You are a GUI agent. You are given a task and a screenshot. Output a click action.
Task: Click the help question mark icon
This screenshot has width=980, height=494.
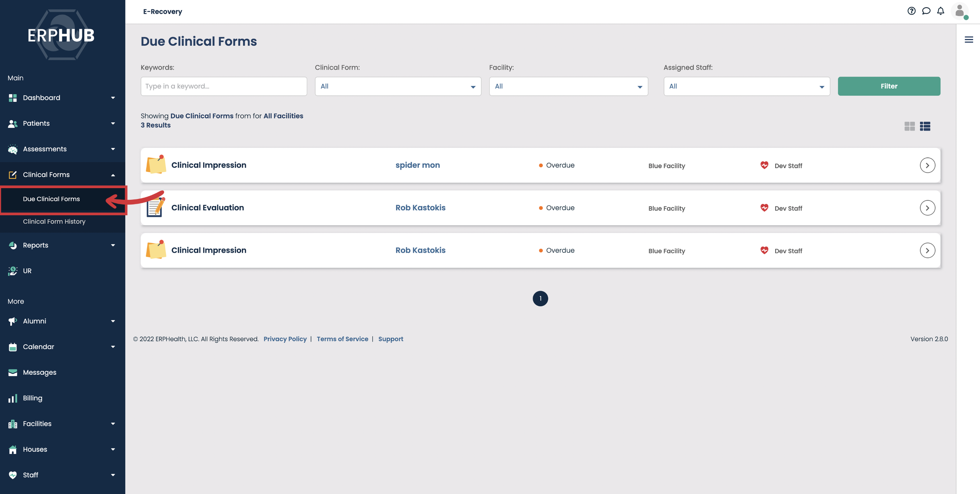pyautogui.click(x=911, y=11)
